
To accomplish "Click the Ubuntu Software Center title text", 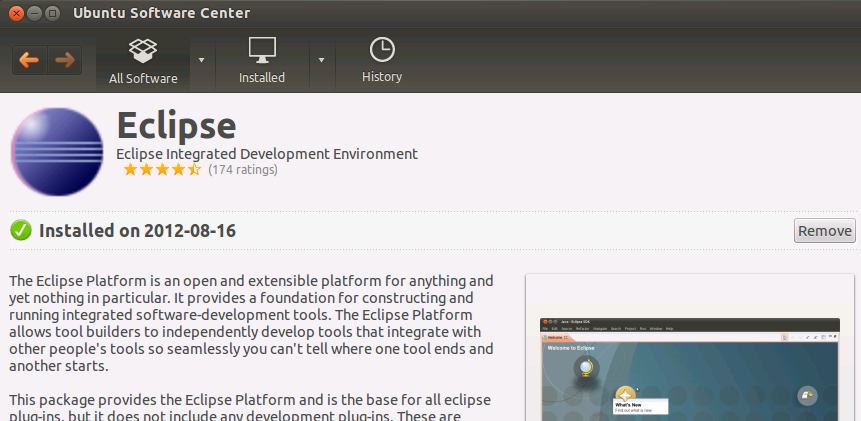I will coord(161,13).
